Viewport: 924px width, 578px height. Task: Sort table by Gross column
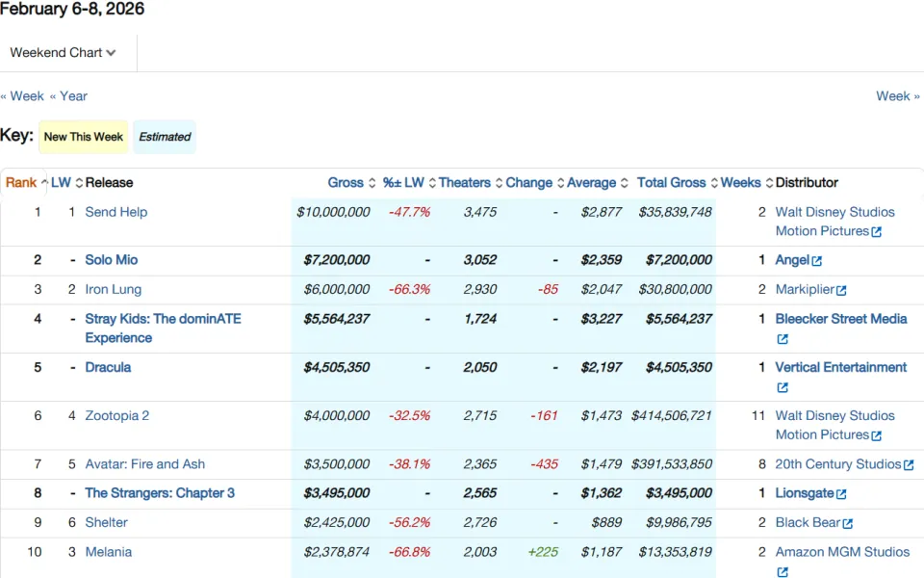352,183
